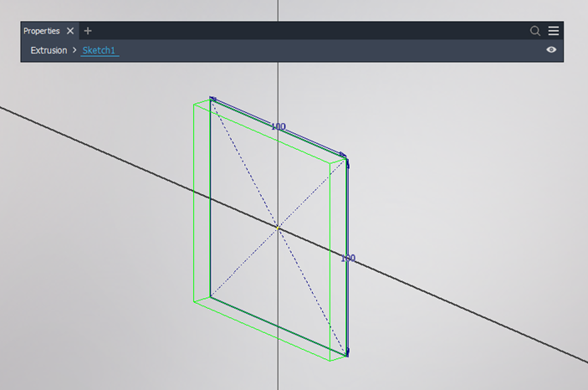Toggle the eye visibility icon
The width and height of the screenshot is (588, 390).
(551, 50)
